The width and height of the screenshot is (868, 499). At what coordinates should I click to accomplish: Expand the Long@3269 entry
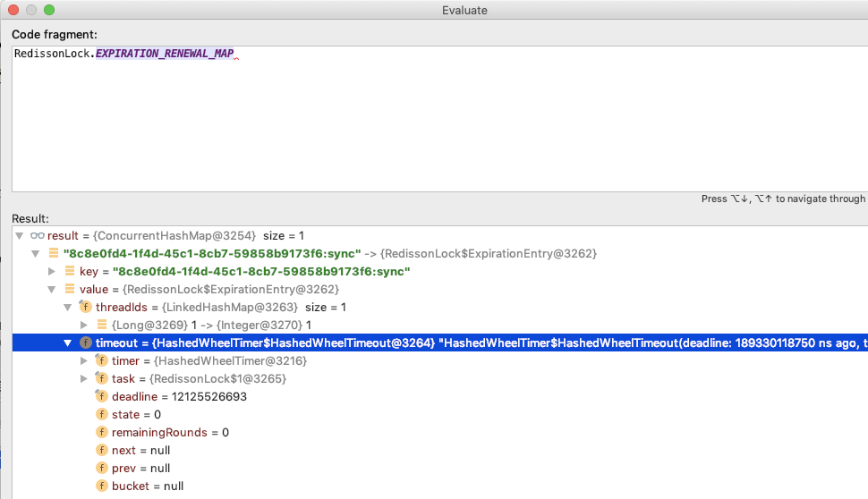(x=83, y=325)
